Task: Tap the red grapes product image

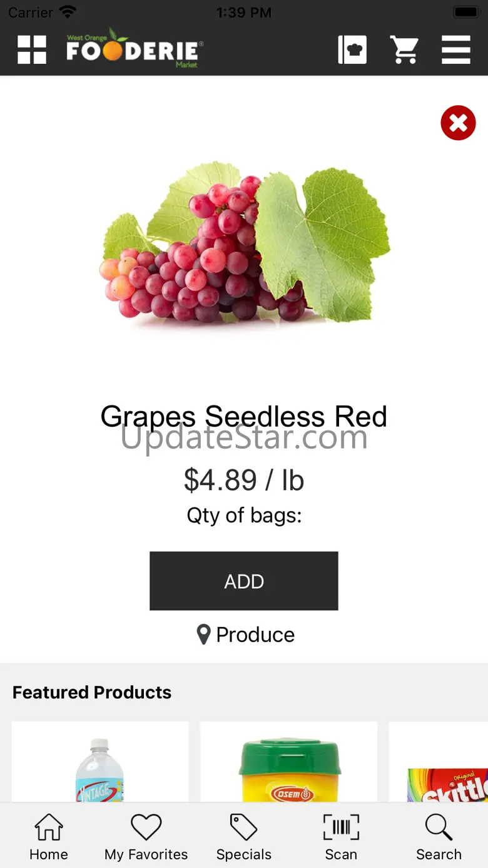Action: click(x=244, y=243)
